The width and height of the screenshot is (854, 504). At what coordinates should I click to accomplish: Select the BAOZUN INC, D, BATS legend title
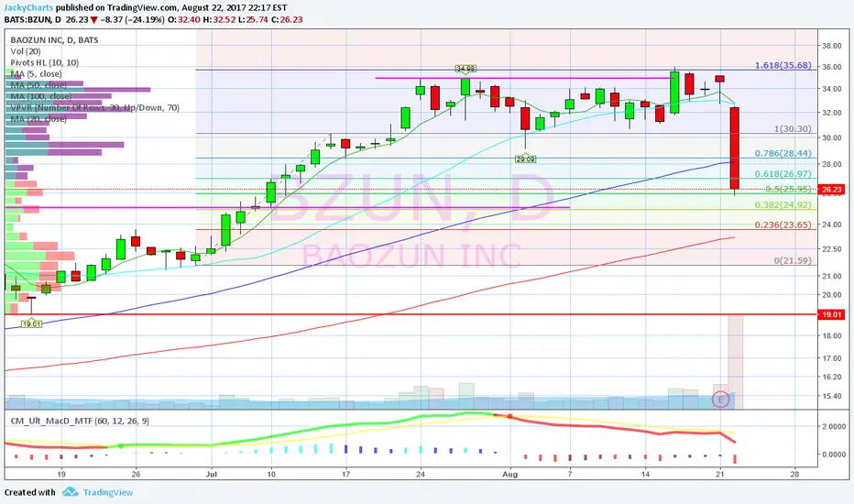coord(54,39)
